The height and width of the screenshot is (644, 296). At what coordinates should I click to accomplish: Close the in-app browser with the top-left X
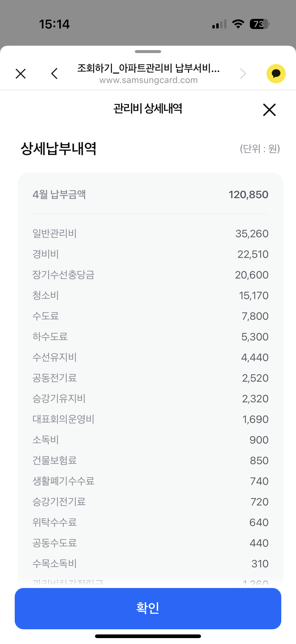[x=20, y=74]
